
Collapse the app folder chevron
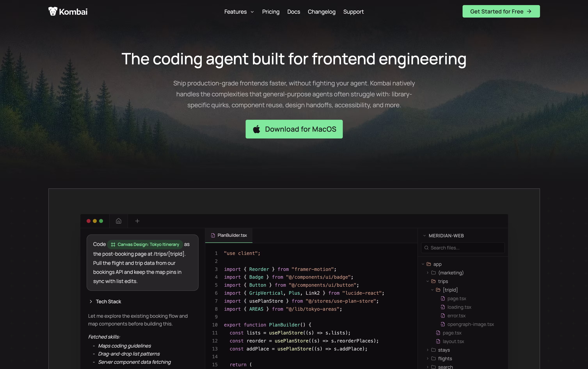click(423, 264)
